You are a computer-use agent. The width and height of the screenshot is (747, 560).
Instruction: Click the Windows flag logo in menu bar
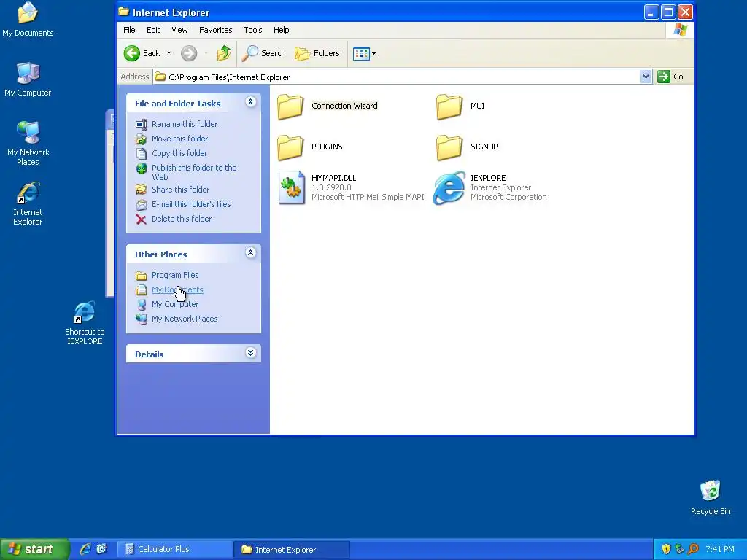[681, 30]
